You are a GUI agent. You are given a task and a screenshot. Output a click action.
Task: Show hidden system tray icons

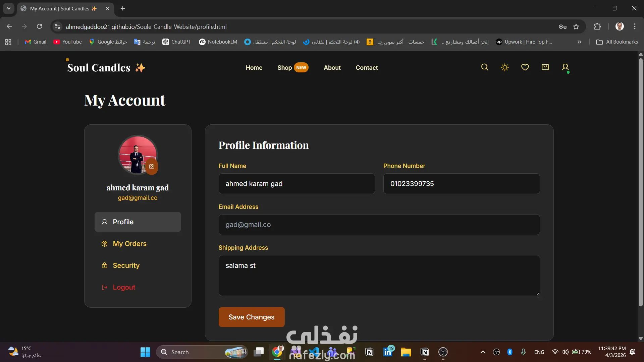483,352
